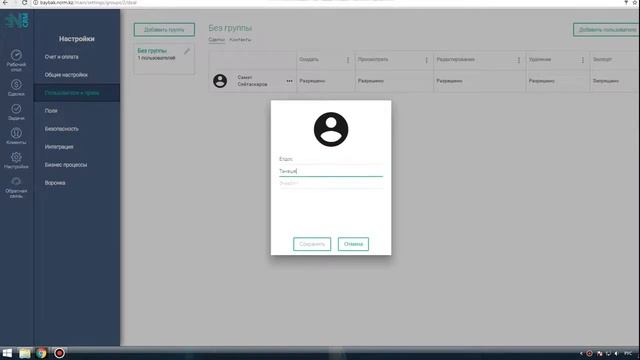Click the browser address bar
Image resolution: width=640 pixels, height=360 pixels.
(x=327, y=2)
